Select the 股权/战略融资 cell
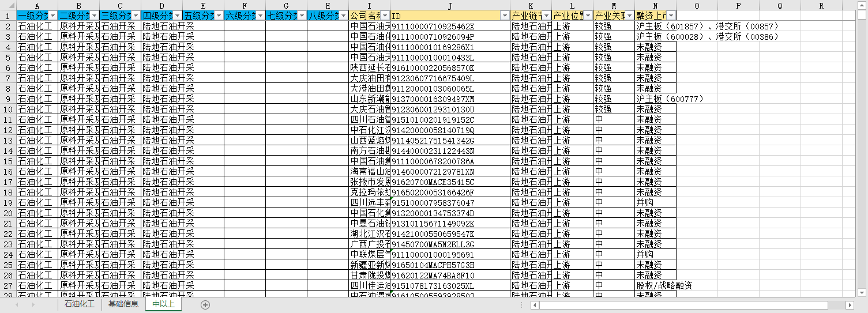This screenshot has height=313, width=868. coord(655,286)
